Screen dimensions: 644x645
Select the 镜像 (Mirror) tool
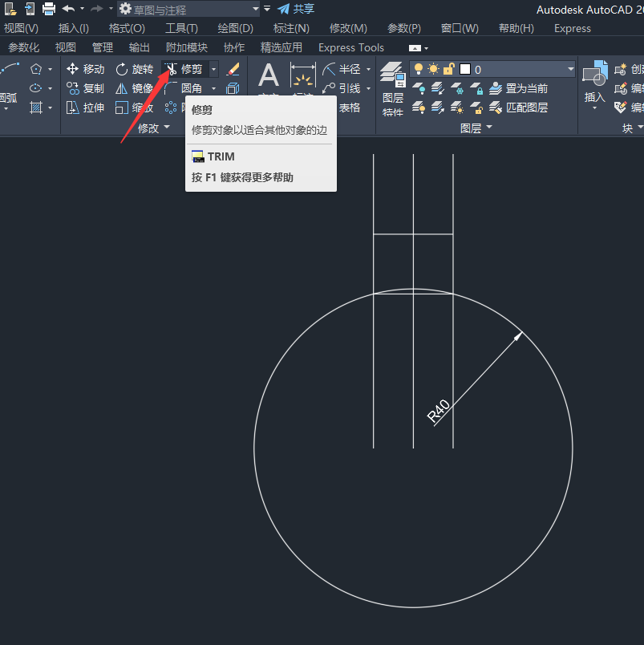coord(135,88)
